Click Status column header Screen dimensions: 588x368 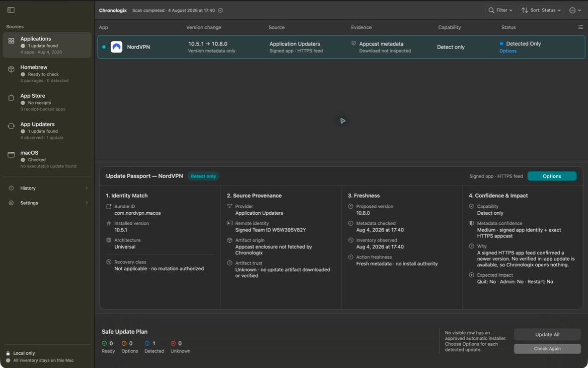click(x=509, y=27)
